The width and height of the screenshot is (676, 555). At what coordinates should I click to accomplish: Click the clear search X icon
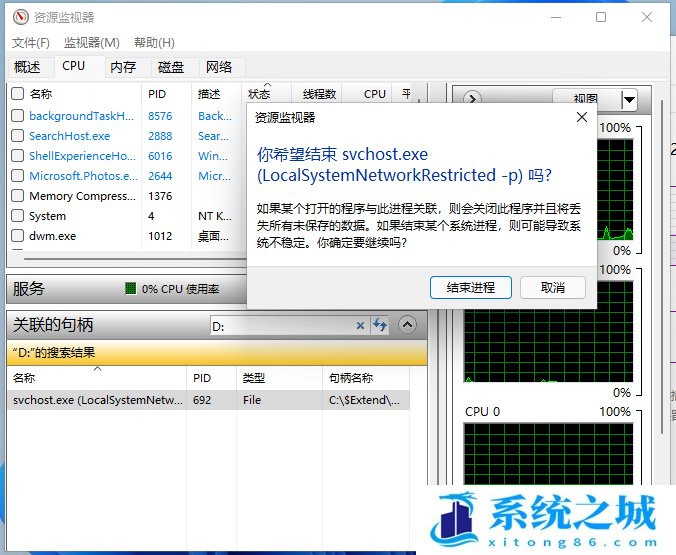click(x=361, y=325)
